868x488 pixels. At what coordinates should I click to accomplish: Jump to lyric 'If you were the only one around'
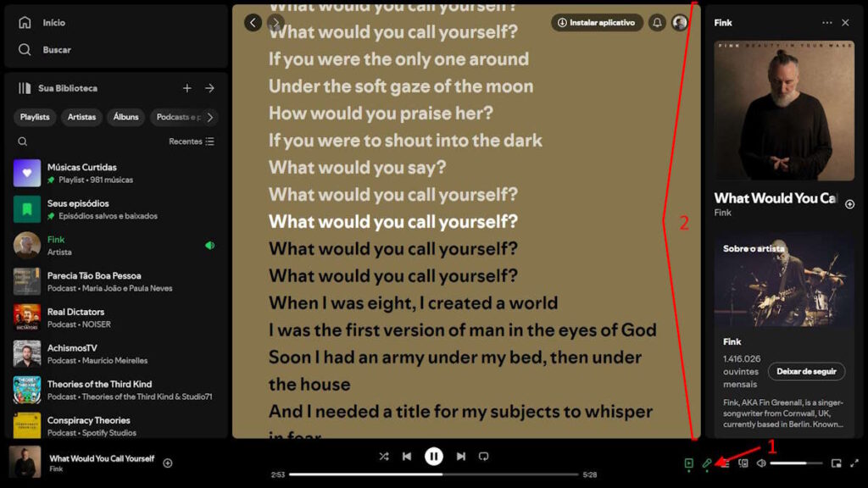click(398, 59)
